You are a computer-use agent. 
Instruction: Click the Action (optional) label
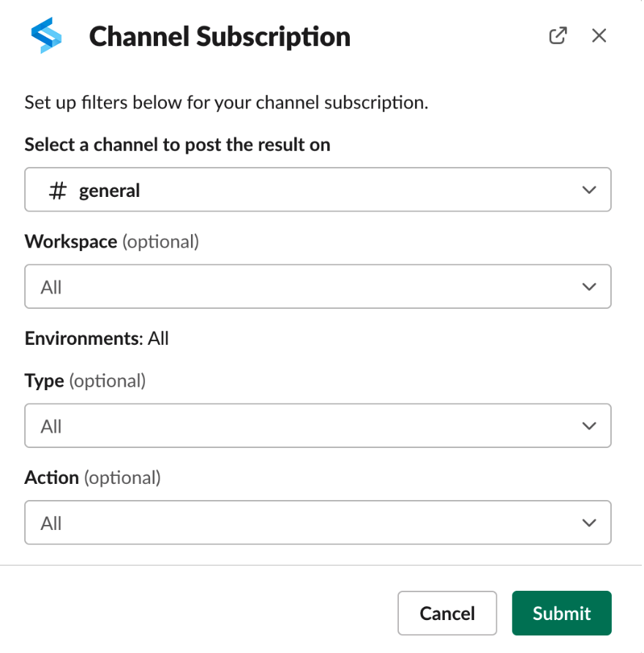point(92,477)
